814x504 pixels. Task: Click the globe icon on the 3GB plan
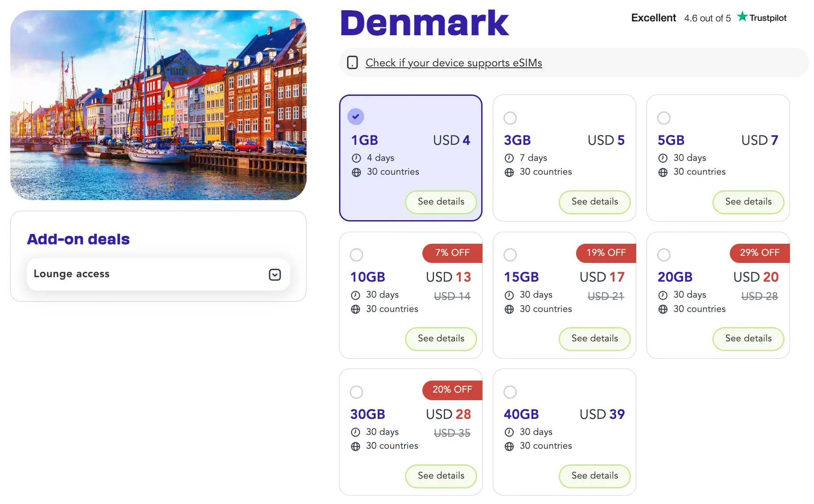[509, 172]
